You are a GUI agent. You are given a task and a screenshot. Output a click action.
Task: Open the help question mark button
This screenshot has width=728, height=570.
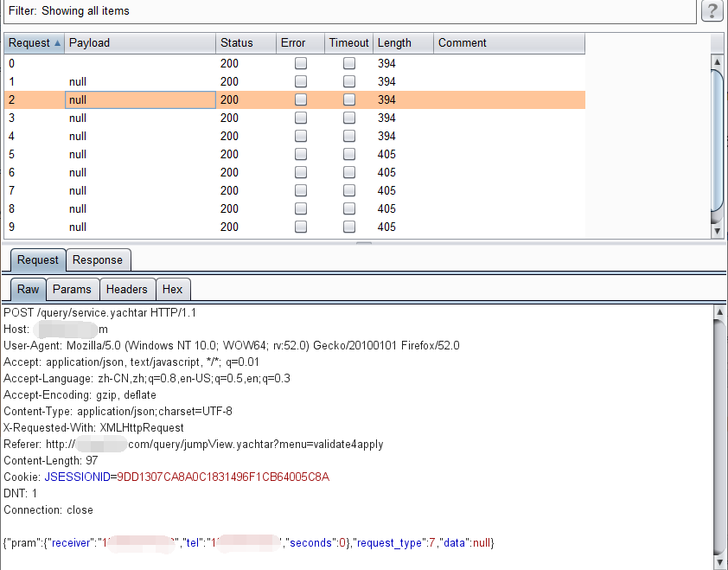point(712,10)
